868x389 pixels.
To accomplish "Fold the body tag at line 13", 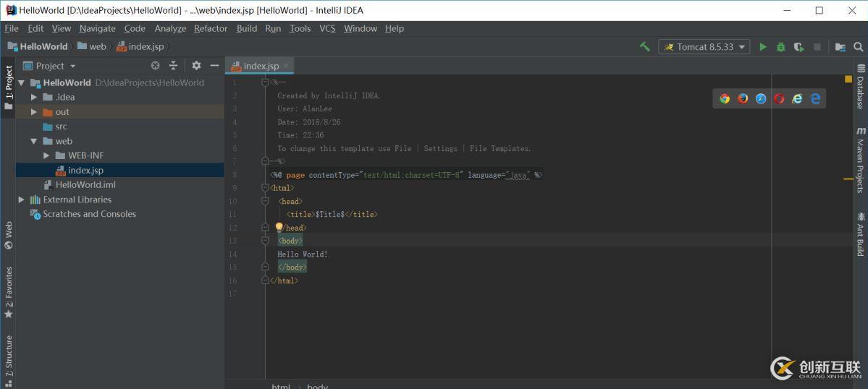I will [x=265, y=241].
